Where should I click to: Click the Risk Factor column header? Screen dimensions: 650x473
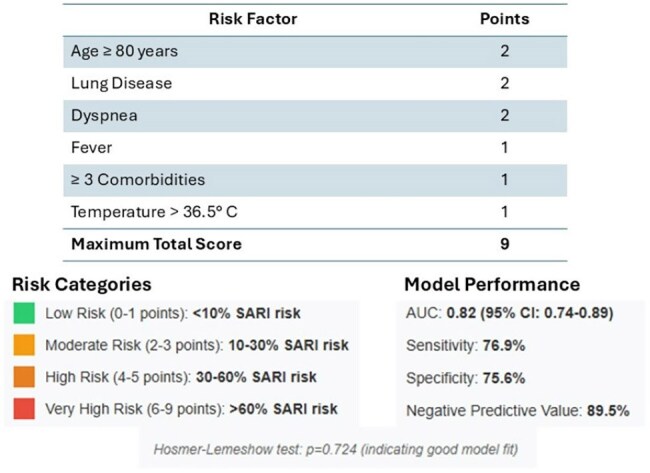253,19
